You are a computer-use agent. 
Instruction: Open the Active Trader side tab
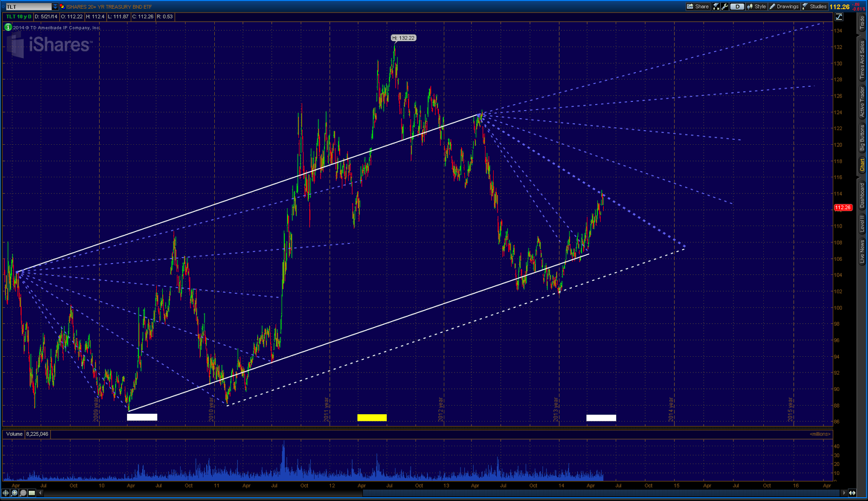(862, 101)
